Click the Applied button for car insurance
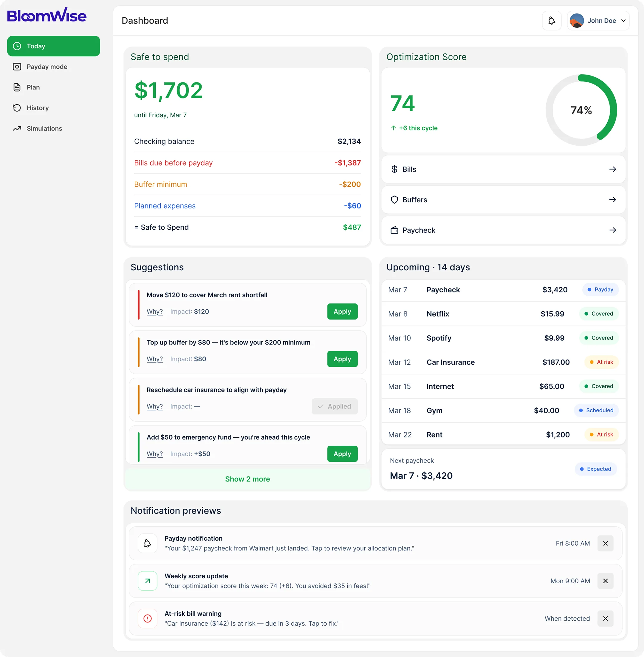The height and width of the screenshot is (657, 644). tap(335, 406)
